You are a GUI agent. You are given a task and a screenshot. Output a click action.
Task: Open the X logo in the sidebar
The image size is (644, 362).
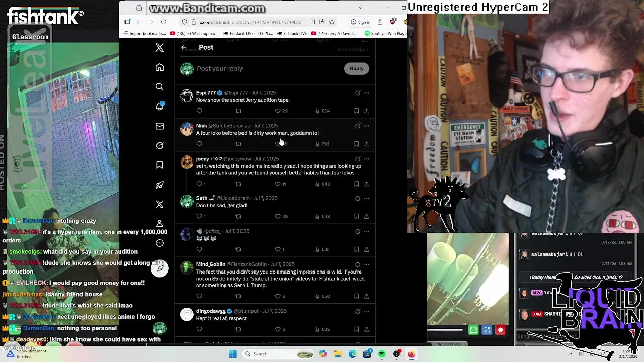[159, 48]
